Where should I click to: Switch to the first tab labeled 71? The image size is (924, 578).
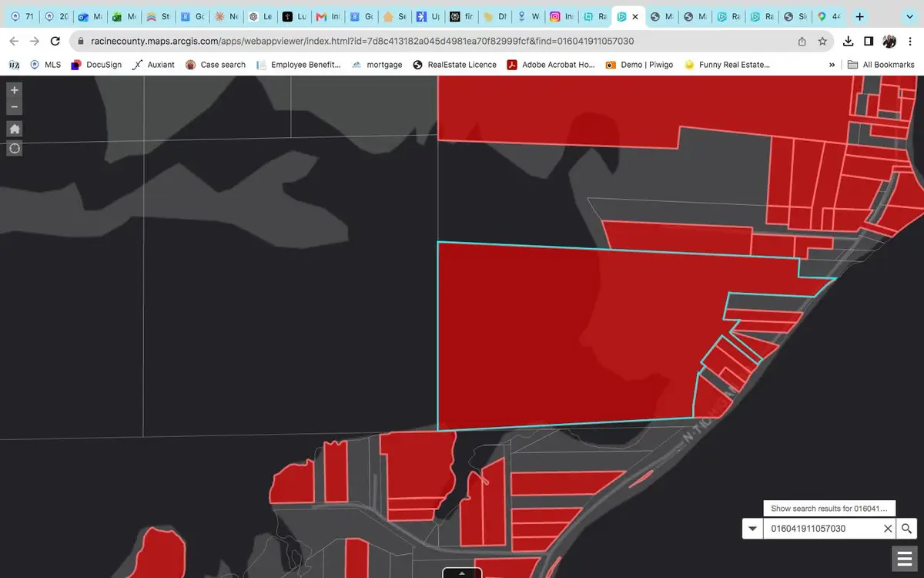tap(22, 16)
